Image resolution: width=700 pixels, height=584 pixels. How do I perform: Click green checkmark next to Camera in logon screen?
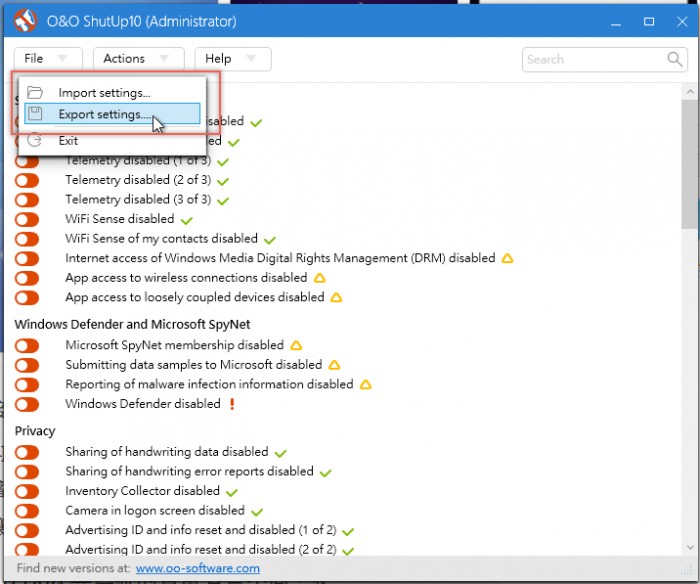click(257, 512)
